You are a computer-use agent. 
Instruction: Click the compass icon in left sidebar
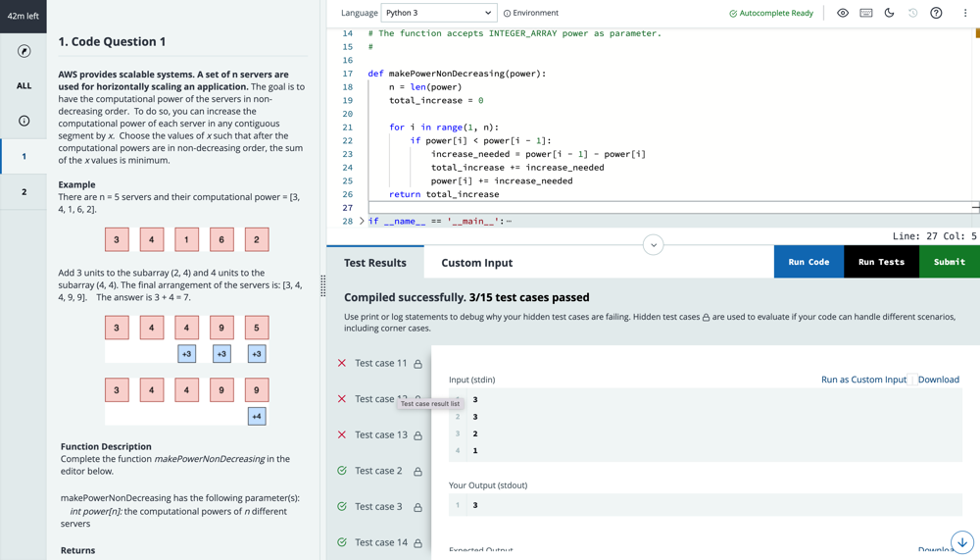click(24, 51)
